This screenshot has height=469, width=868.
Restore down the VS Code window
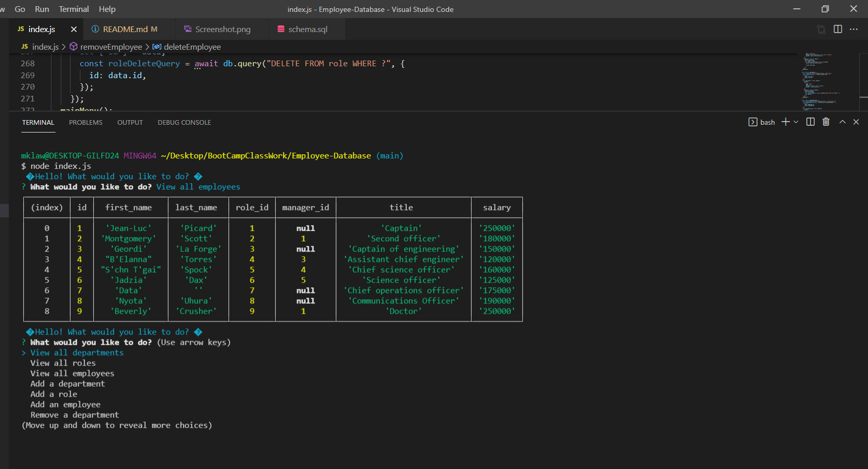[825, 9]
